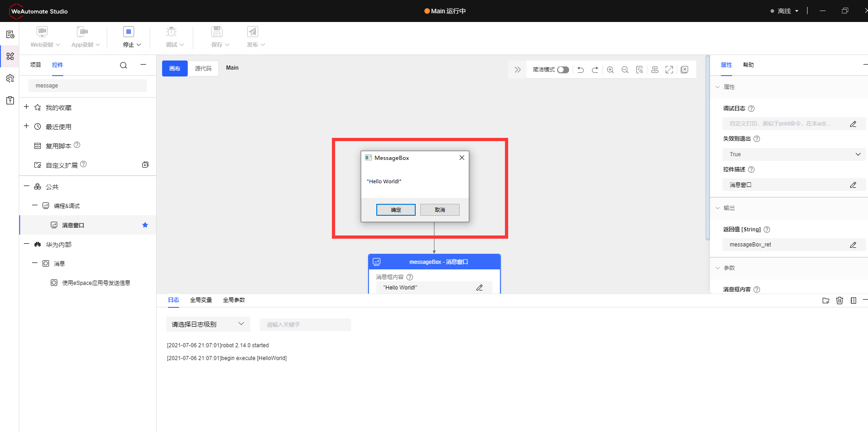
Task: Click the canvas search icon in toolbar
Action: coord(640,70)
